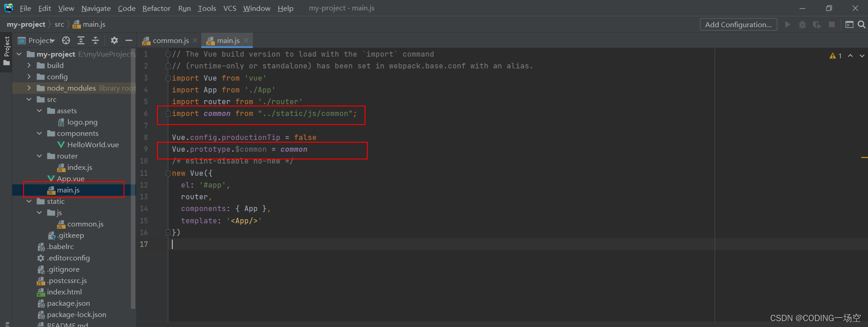Open the VCS menu
The width and height of the screenshot is (868, 327).
pyautogui.click(x=230, y=8)
